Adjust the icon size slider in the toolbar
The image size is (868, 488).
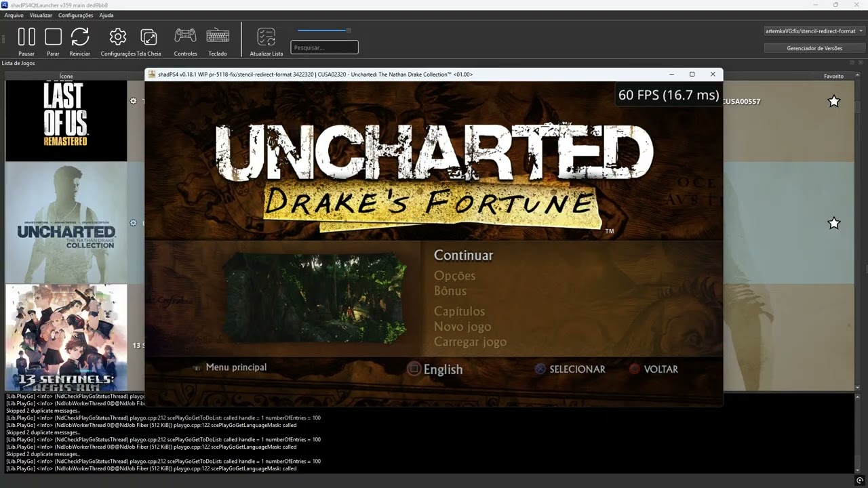[324, 30]
